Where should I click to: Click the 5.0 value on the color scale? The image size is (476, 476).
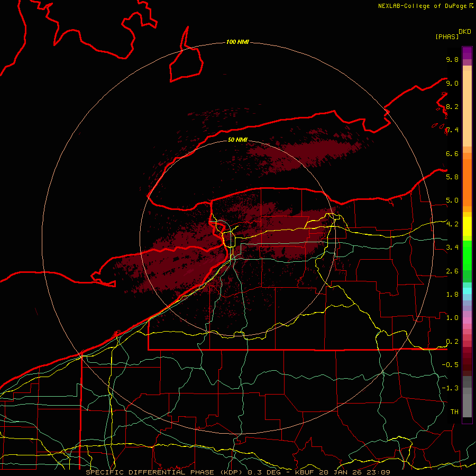coord(452,200)
